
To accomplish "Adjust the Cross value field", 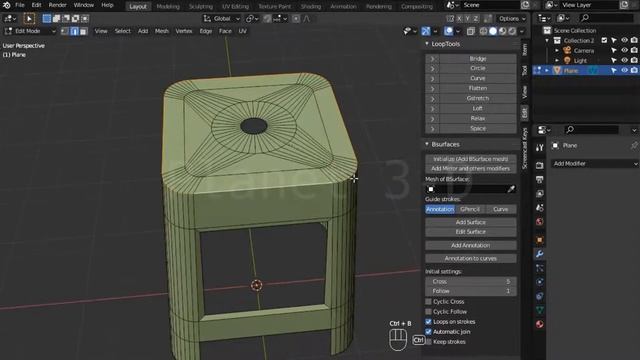I will (471, 282).
